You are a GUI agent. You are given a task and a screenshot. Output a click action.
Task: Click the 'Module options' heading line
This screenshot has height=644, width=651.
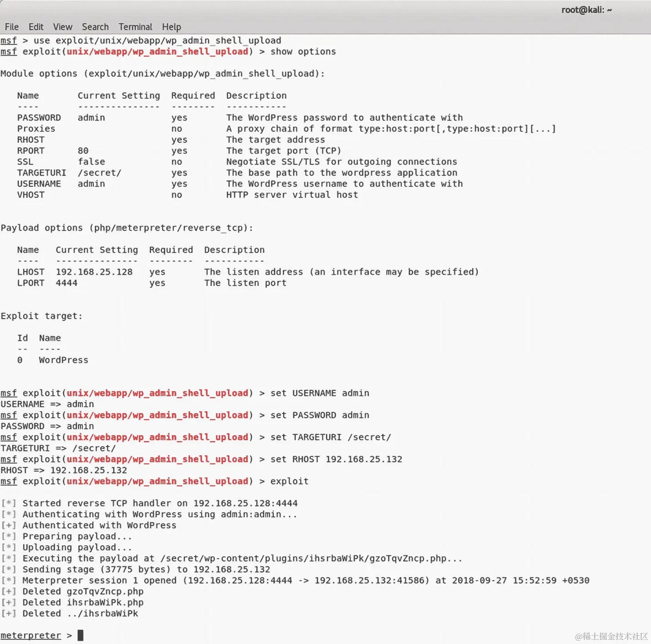[x=163, y=74]
